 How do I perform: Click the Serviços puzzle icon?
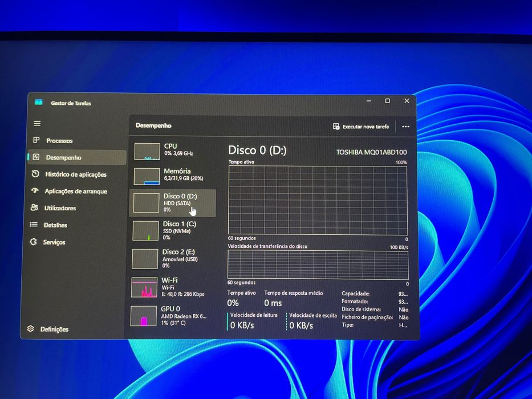tap(33, 242)
